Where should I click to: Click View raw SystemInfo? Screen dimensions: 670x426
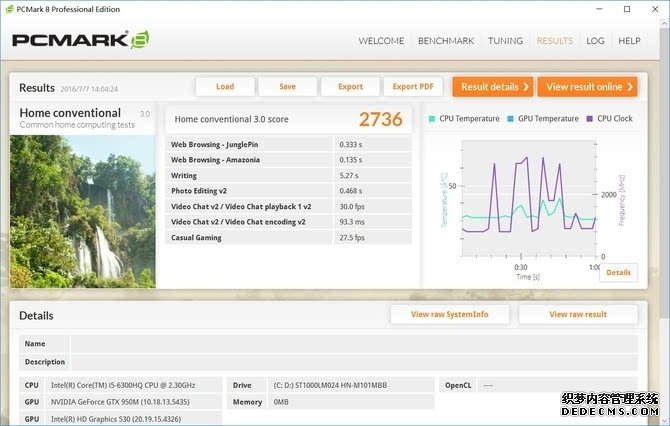(x=450, y=314)
